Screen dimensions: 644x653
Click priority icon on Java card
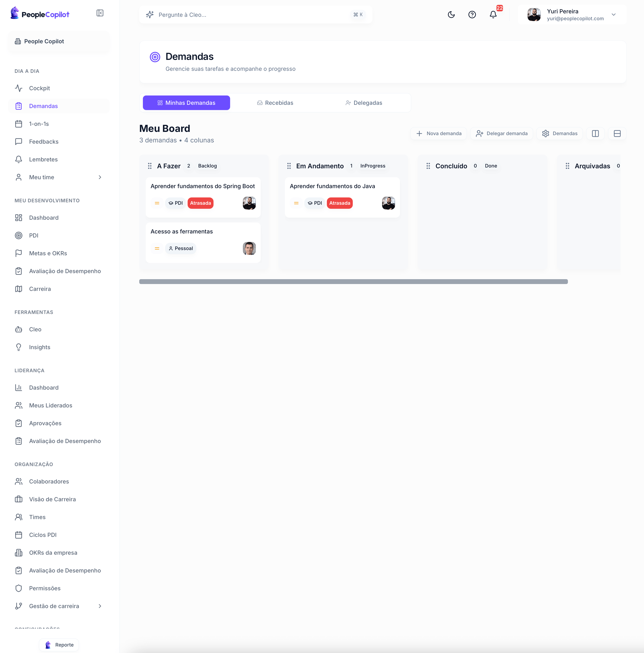[296, 203]
